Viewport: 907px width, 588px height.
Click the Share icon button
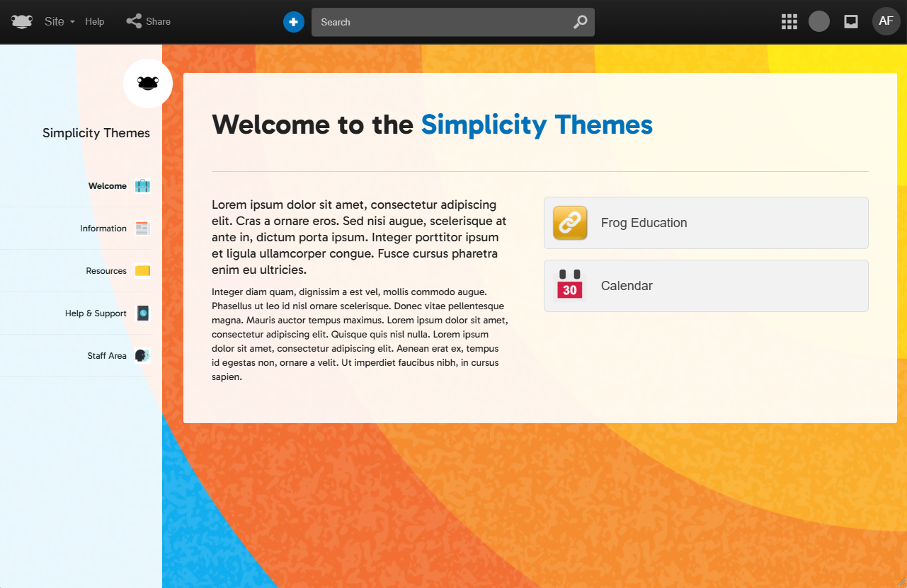click(134, 22)
